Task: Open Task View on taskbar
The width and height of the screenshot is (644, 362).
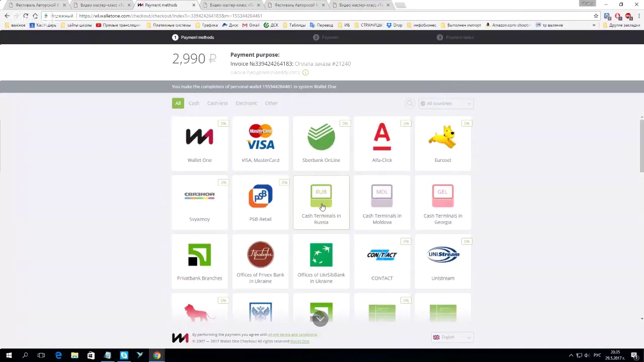Action: [x=41, y=355]
